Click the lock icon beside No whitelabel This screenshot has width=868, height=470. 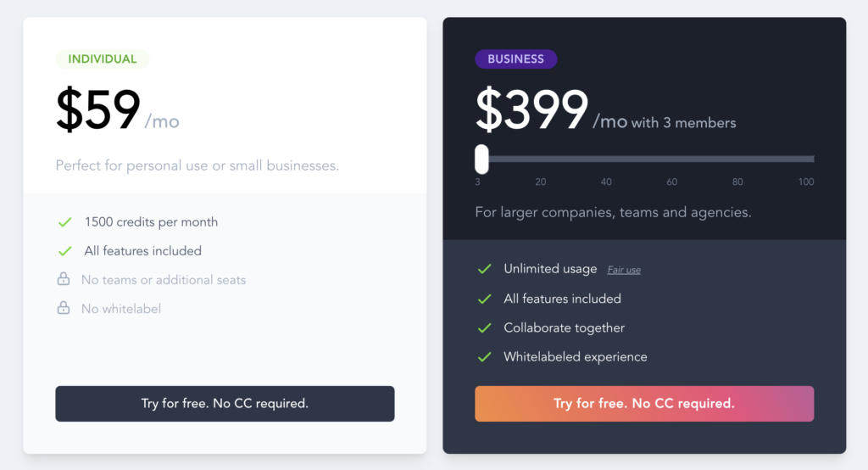[x=64, y=308]
